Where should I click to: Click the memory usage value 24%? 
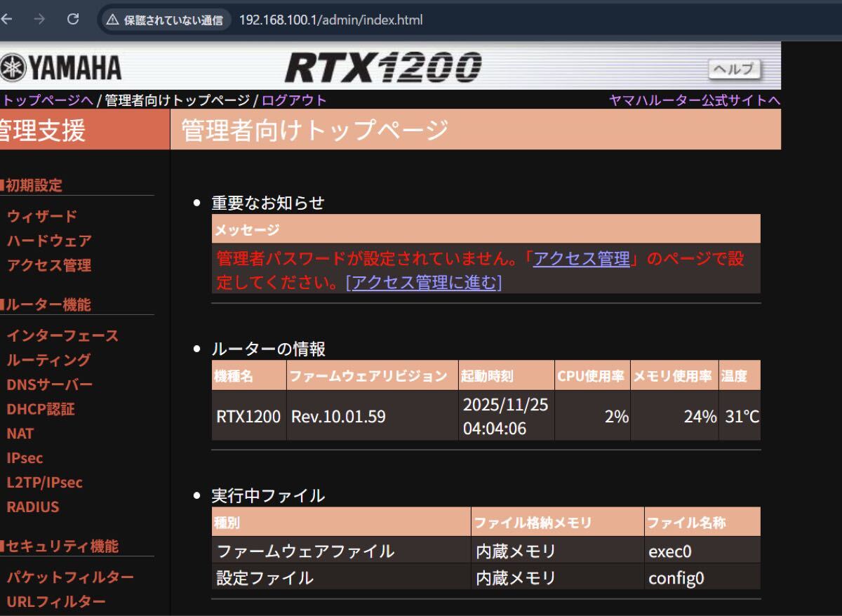700,416
